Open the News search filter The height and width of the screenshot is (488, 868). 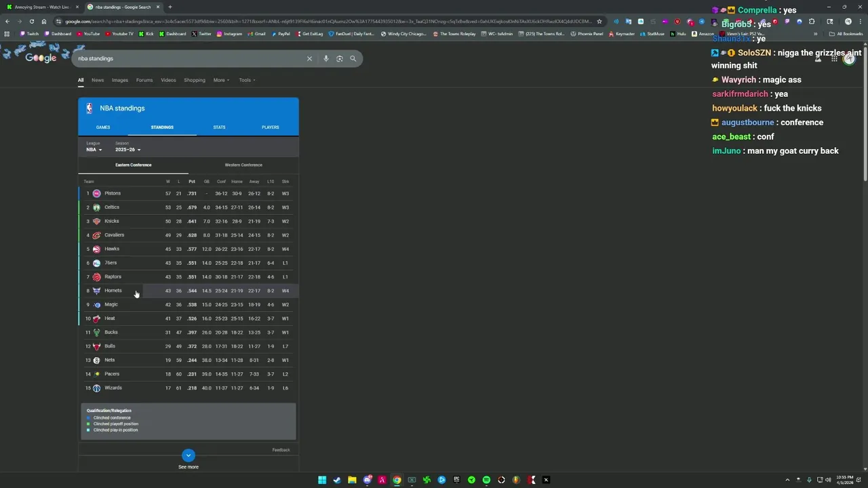click(98, 80)
